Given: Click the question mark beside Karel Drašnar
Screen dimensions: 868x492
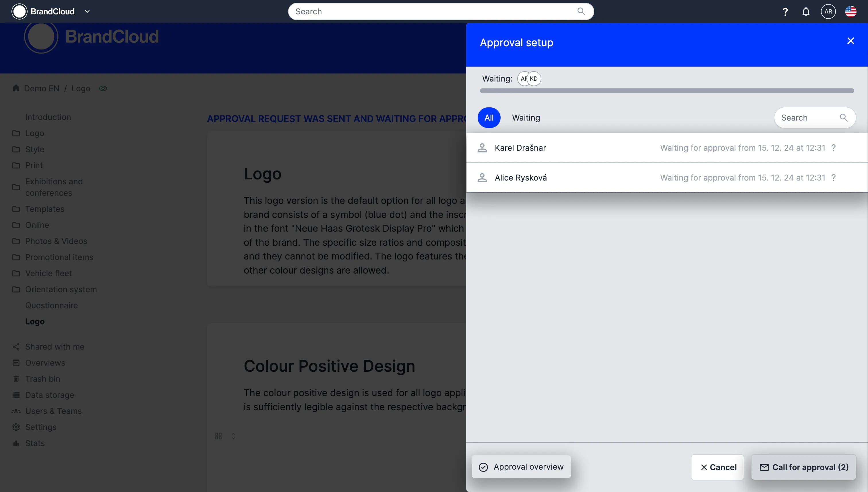Looking at the screenshot, I should 834,148.
